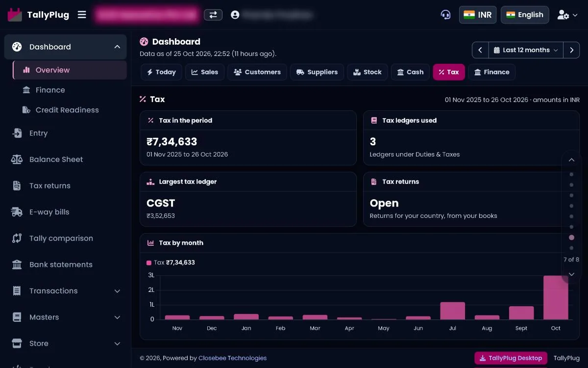Screen dimensions: 588x368
Task: Click the Tax returns document icon
Action: [x=17, y=185]
